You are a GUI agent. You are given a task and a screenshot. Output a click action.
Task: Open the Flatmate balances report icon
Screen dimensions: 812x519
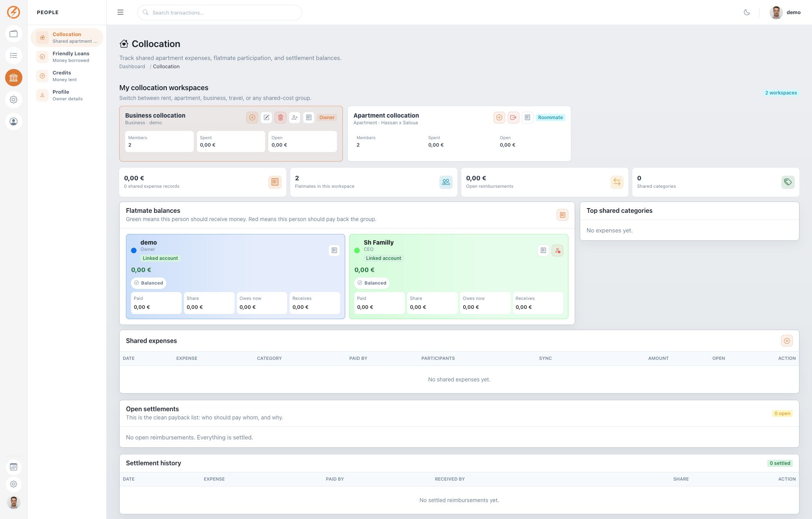[563, 215]
